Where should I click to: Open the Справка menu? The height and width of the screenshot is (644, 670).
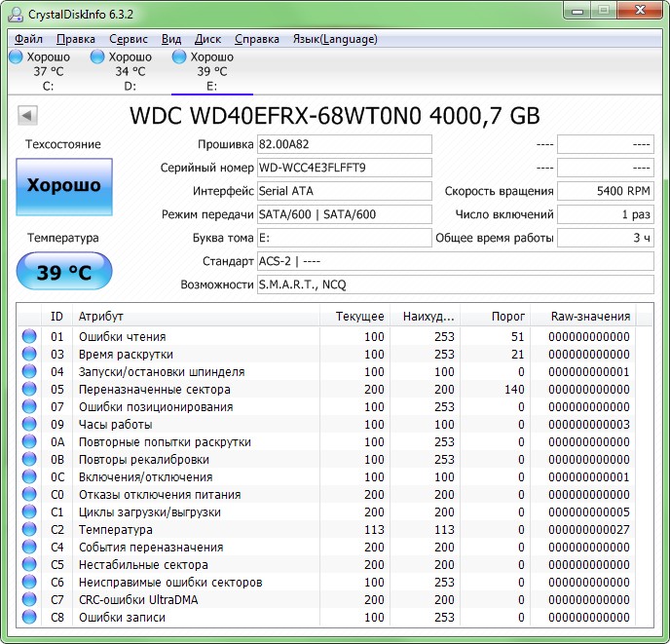pos(257,39)
